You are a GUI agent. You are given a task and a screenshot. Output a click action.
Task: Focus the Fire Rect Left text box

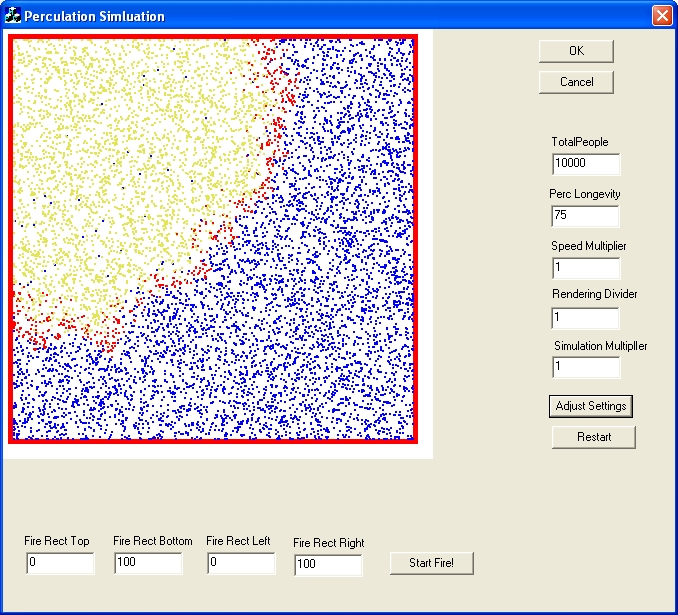[240, 563]
